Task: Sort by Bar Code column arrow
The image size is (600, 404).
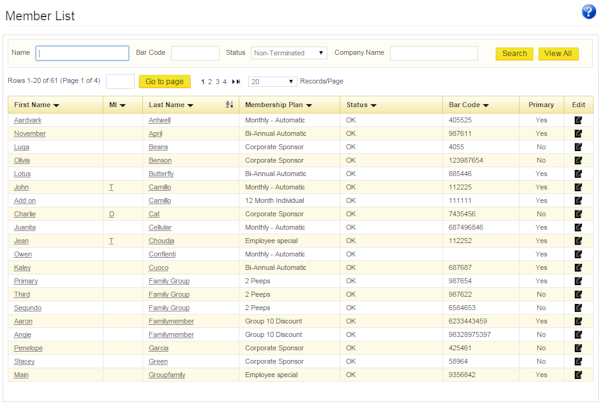Action: 486,105
